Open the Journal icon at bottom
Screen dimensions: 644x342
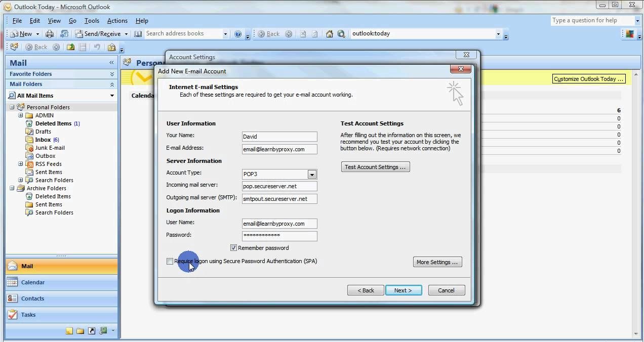103,331
